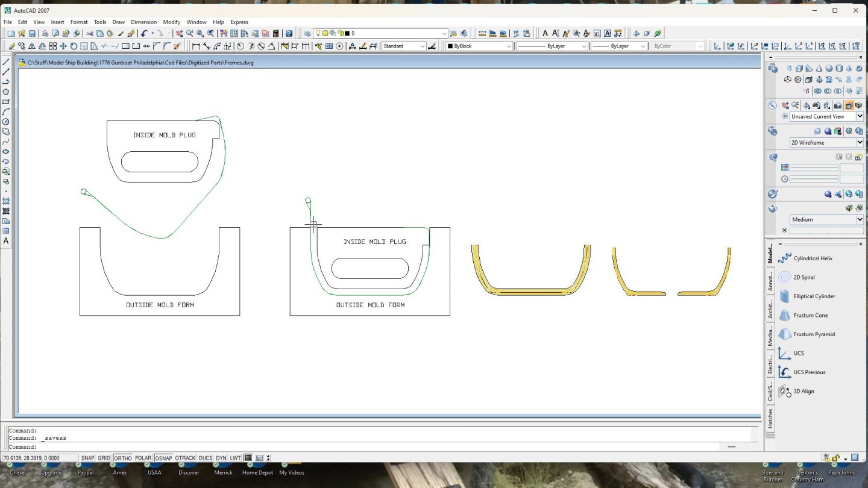Click the Undo arrow icon
Viewport: 868px width, 488px height.
pyautogui.click(x=145, y=34)
